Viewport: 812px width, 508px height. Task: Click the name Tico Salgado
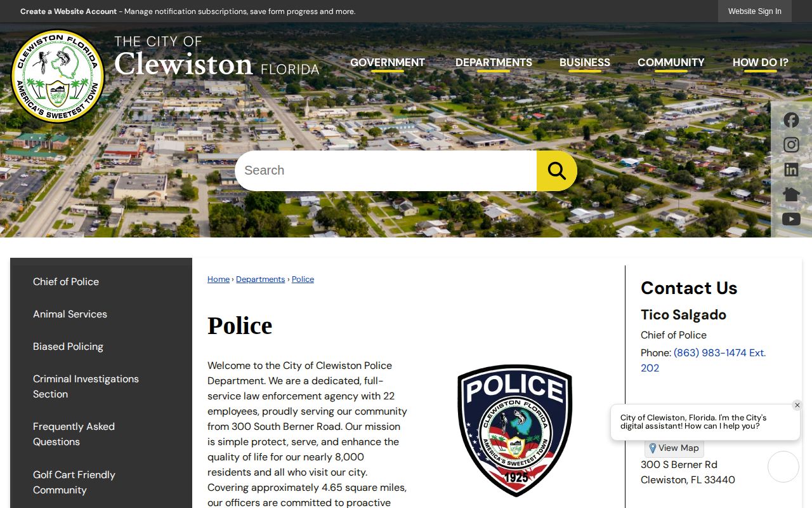[683, 315]
